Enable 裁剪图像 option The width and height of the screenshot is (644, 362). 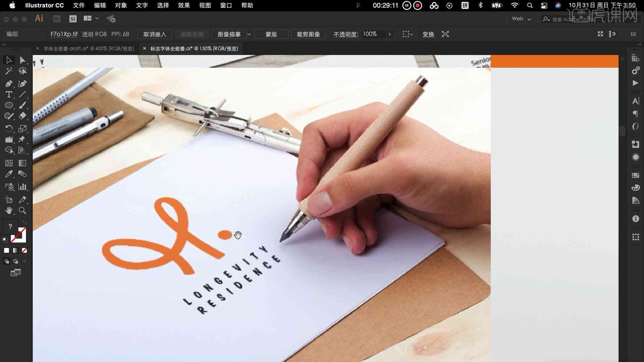tap(308, 34)
